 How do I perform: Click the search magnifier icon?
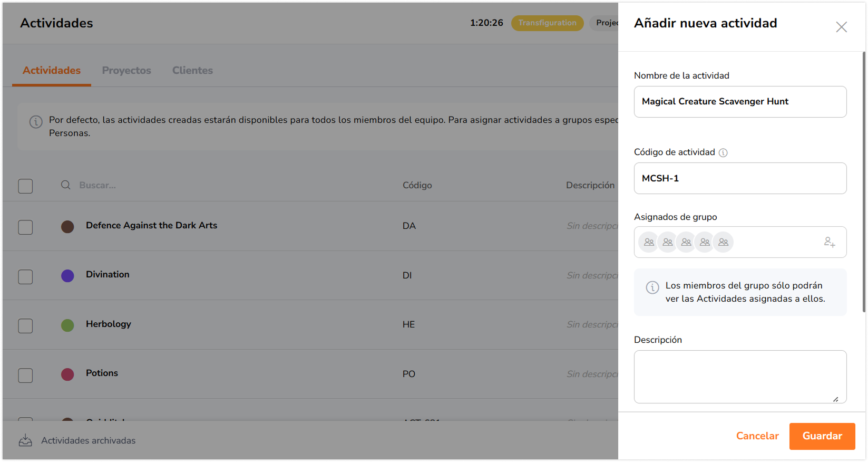pyautogui.click(x=66, y=185)
